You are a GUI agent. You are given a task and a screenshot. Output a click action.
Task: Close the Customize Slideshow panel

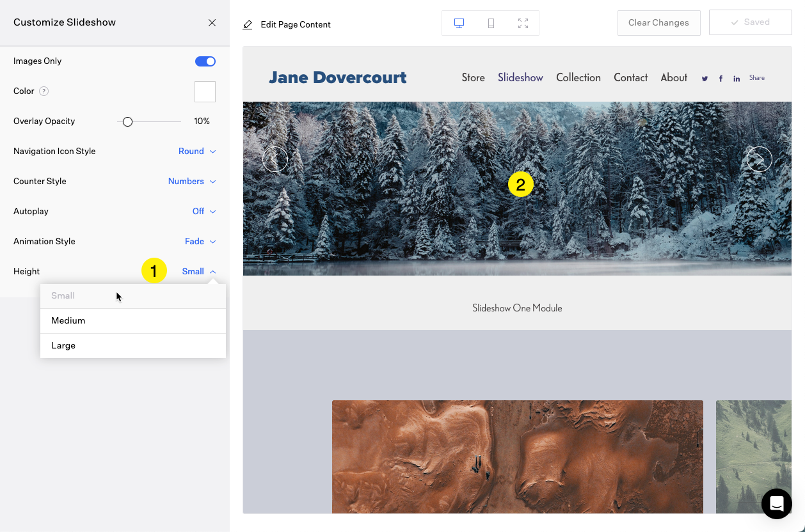coord(212,22)
